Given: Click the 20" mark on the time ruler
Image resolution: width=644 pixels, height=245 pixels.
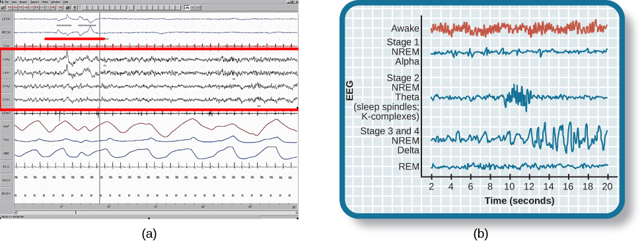Looking at the screenshot, I should point(203,207).
